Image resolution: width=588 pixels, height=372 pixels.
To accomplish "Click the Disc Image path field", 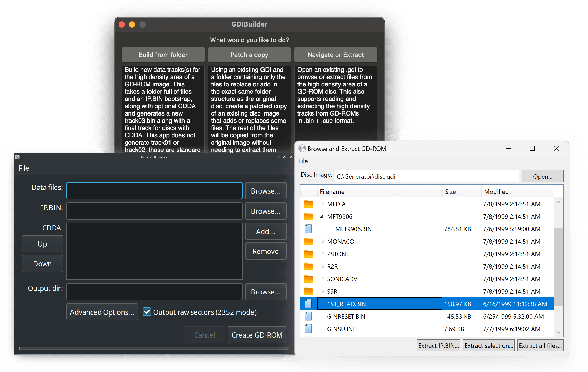I will pos(427,176).
